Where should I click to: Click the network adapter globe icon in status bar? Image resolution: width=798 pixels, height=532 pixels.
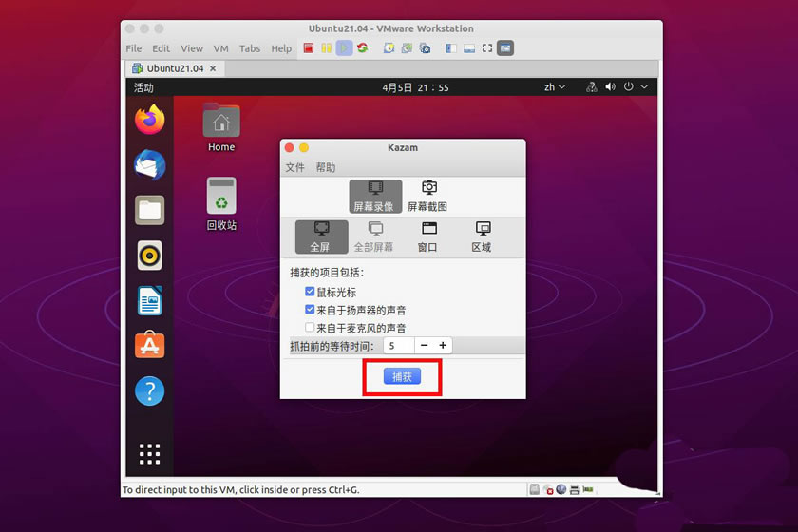pyautogui.click(x=561, y=489)
